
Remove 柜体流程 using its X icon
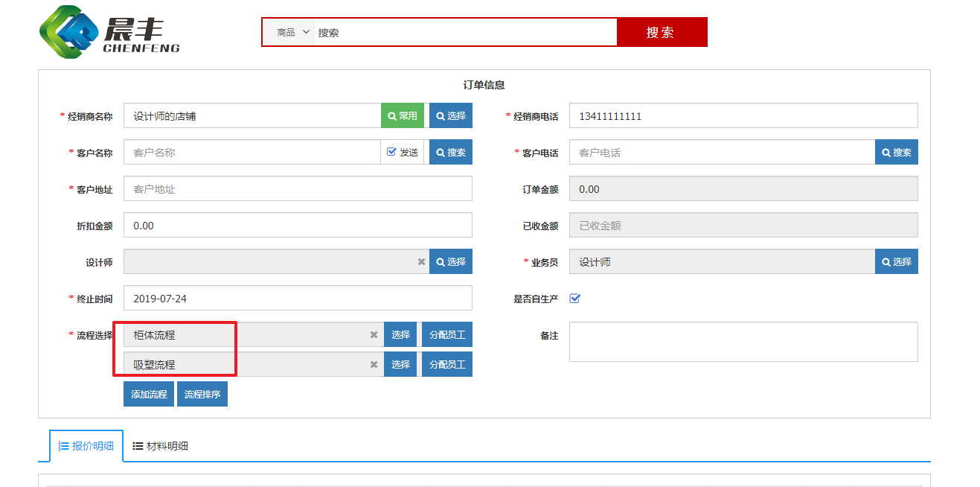tap(374, 335)
